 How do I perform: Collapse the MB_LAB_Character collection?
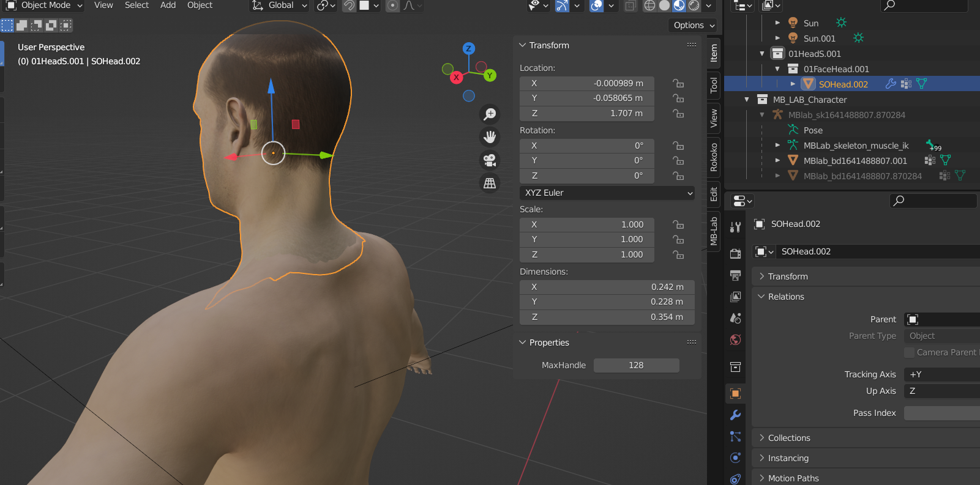click(x=747, y=99)
